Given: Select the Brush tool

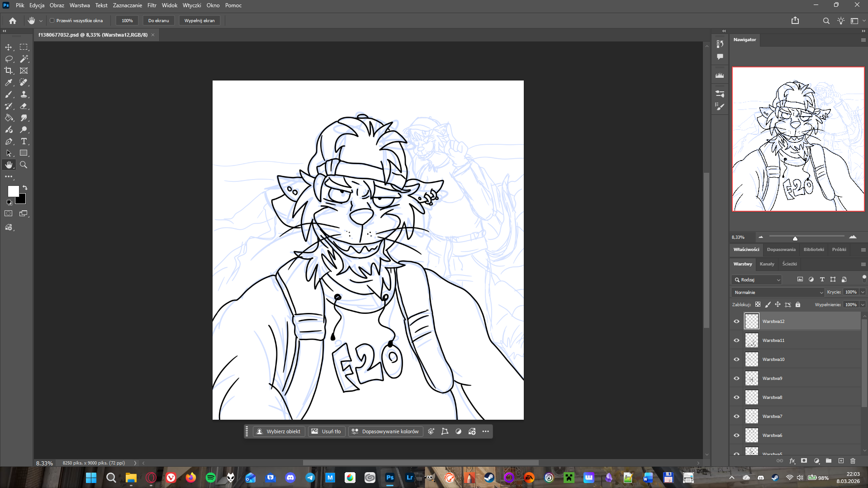Looking at the screenshot, I should [x=9, y=95].
